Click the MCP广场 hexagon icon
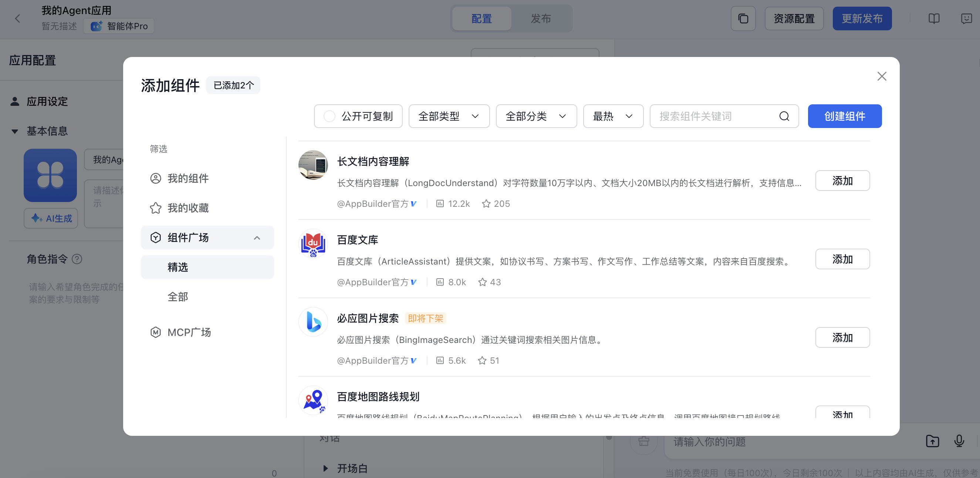The width and height of the screenshot is (980, 478). point(156,332)
